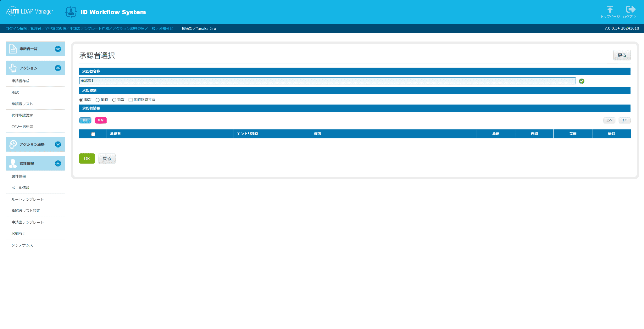This screenshot has width=644, height=329.
Task: Click the 否認 column header
Action: coord(534,134)
